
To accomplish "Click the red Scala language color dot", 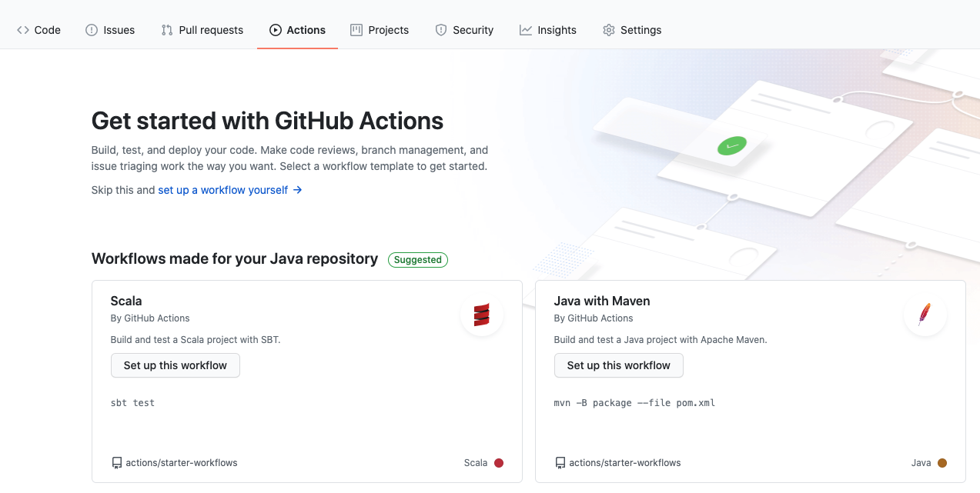I will click(x=499, y=462).
